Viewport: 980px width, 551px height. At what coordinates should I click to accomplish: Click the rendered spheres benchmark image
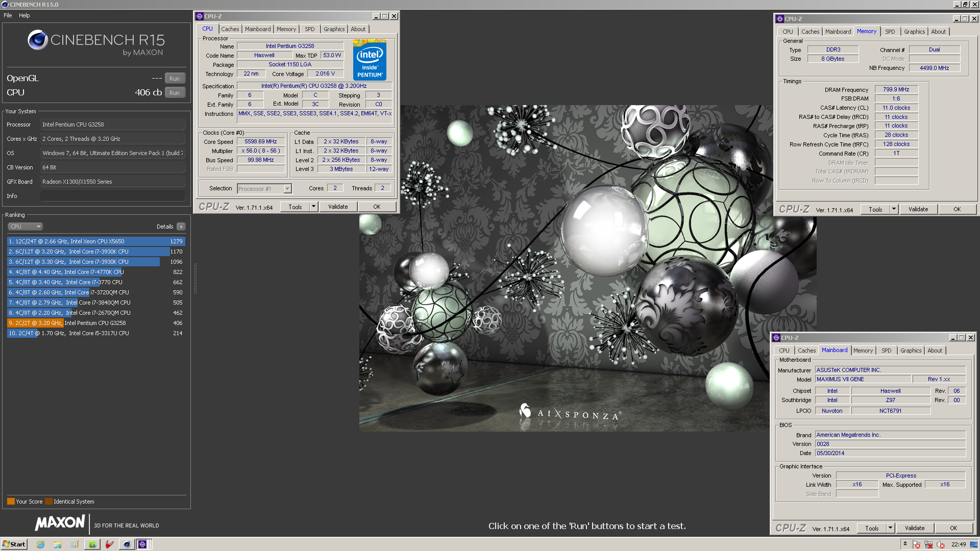[x=587, y=268]
